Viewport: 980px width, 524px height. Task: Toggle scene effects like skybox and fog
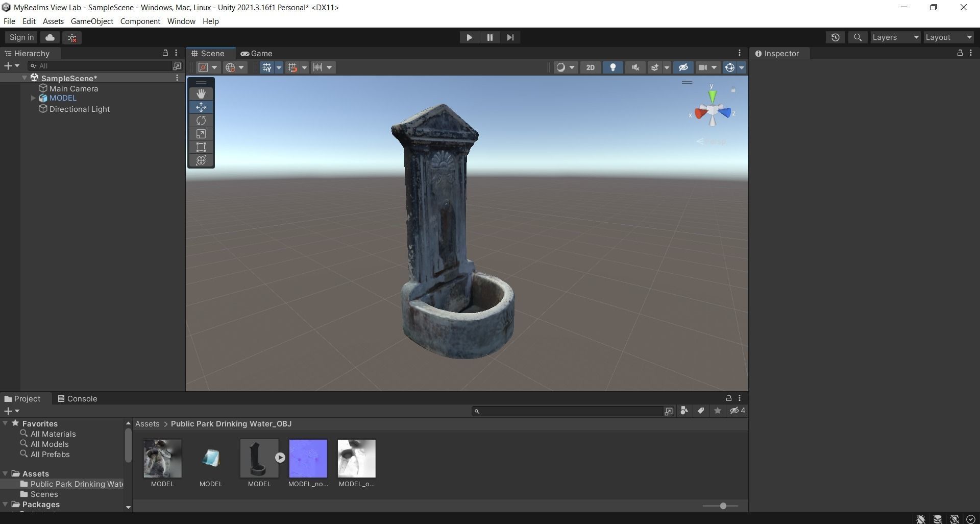654,67
